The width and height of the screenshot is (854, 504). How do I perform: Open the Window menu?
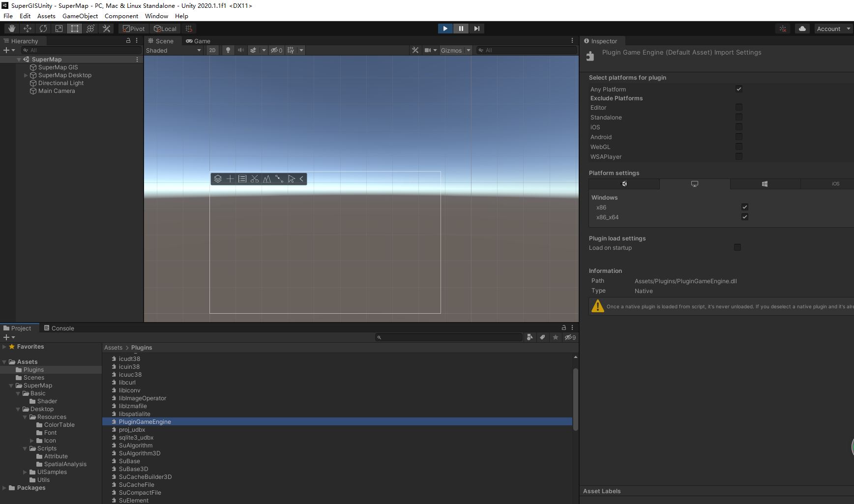156,16
